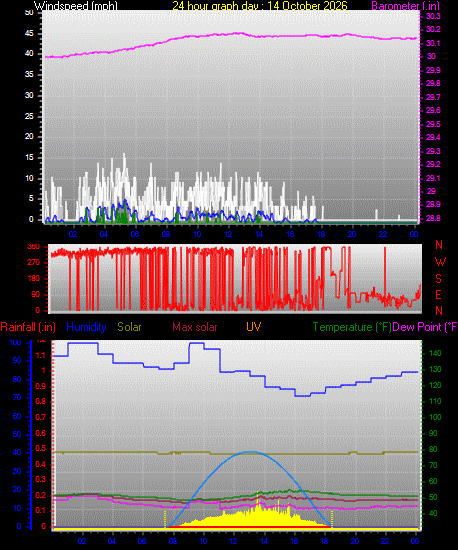Screen dimensions: 458x550
Task: Select the red "Rainfall (.in)" legend label
Action: 28,327
